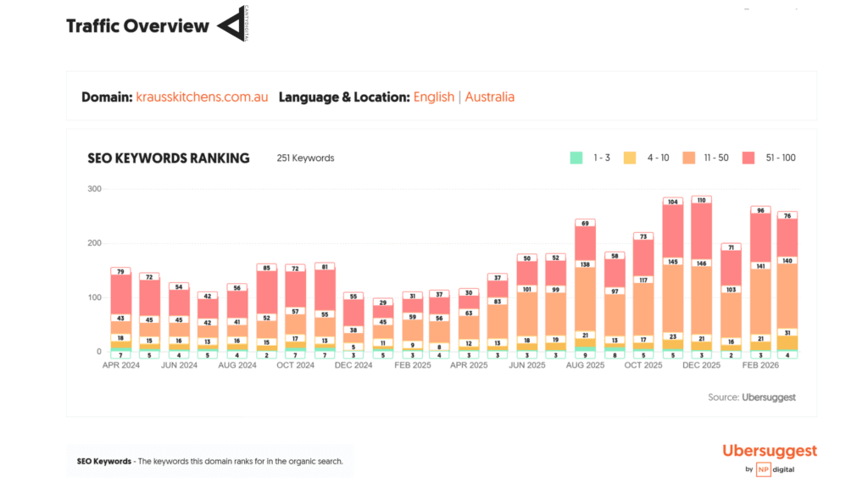The width and height of the screenshot is (868, 488).
Task: Click the Australia location link
Action: [x=490, y=97]
